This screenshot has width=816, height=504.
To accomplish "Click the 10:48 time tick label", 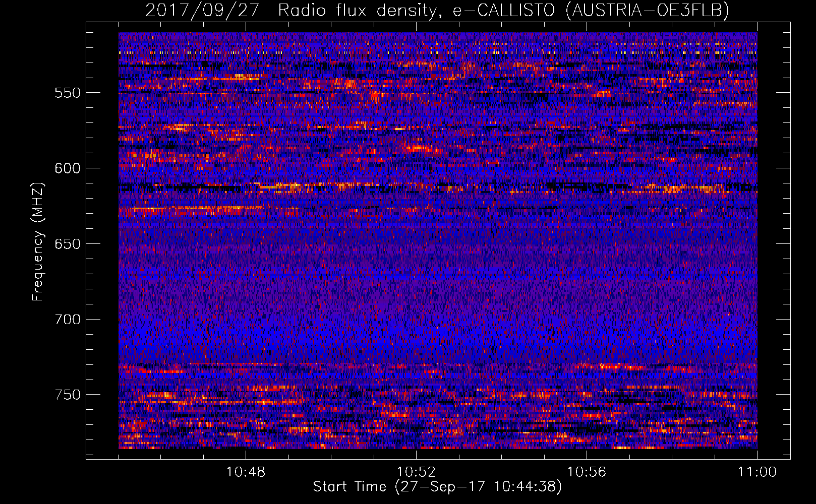I will 246,472.
